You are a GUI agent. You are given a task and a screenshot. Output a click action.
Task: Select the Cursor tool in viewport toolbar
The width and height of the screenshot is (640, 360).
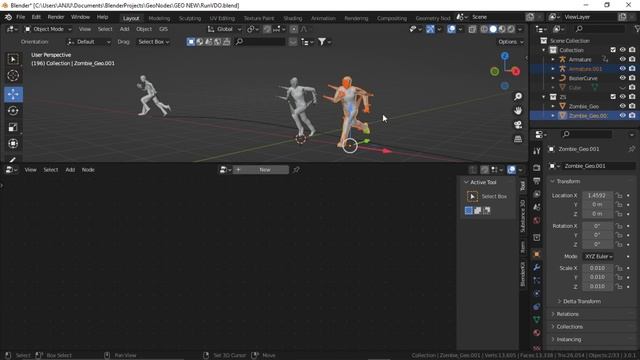(x=13, y=76)
